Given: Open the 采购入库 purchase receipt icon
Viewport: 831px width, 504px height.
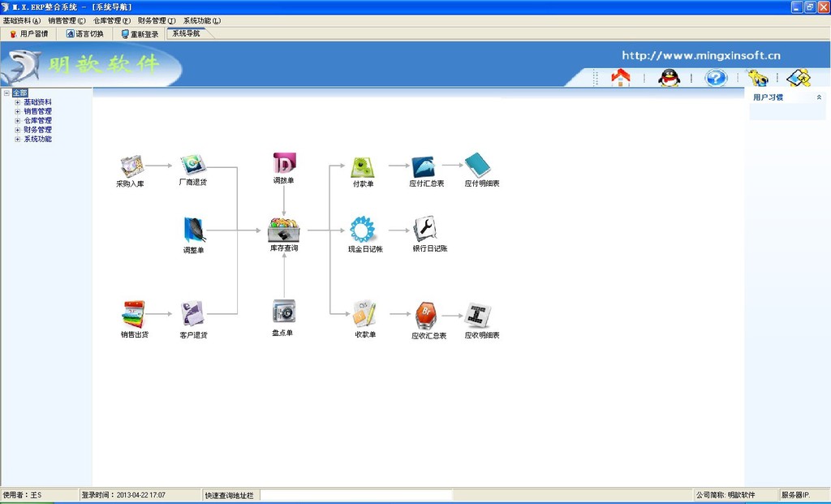Looking at the screenshot, I should point(131,166).
